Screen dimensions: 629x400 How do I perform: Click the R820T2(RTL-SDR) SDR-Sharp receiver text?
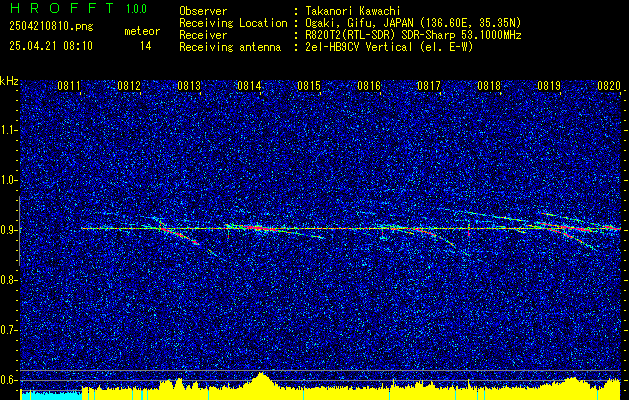click(x=413, y=35)
